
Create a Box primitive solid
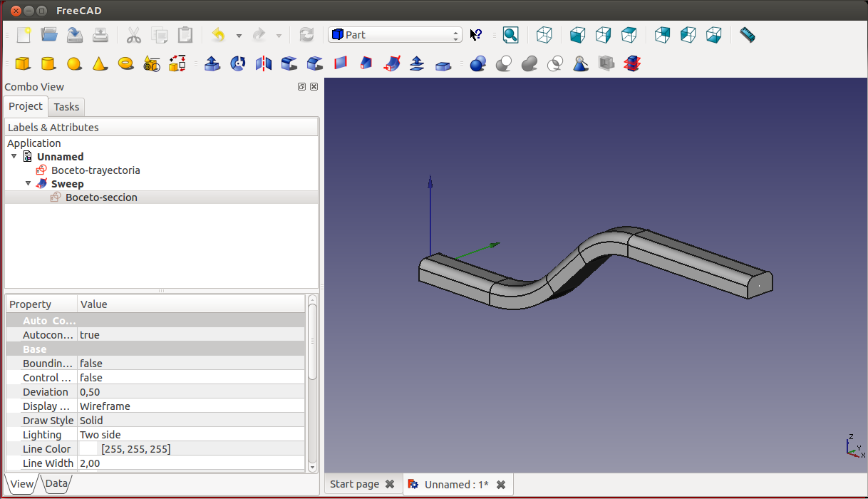[x=23, y=64]
